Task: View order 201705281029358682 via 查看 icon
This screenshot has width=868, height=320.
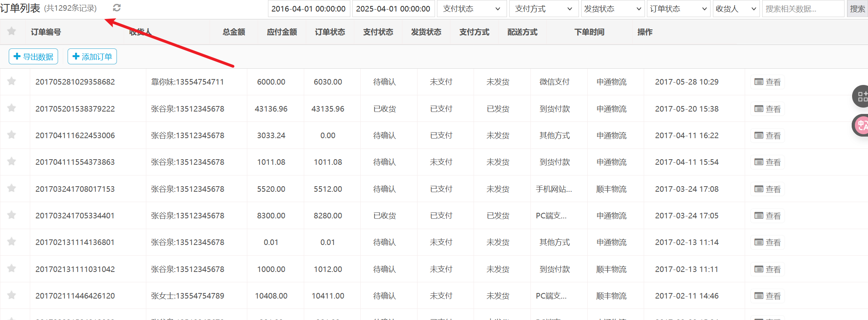Action: (x=767, y=82)
